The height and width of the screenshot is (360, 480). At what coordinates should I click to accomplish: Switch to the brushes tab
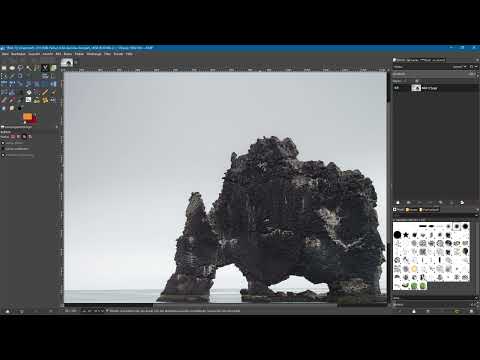(x=399, y=210)
